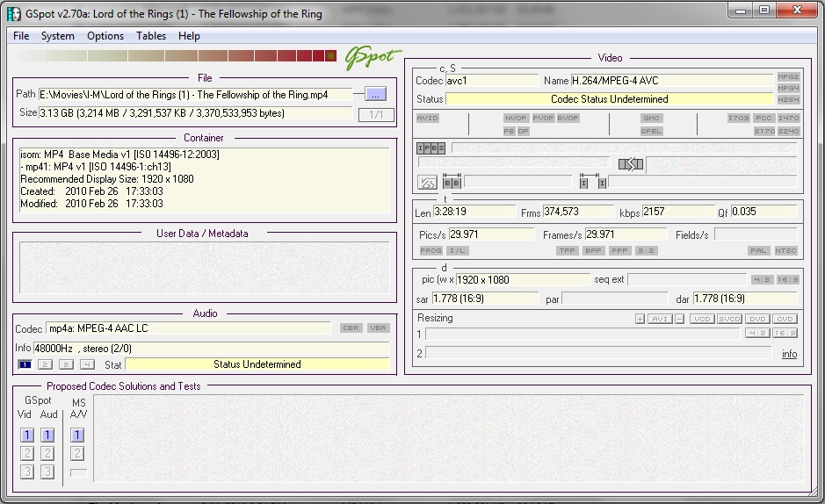Click the NVOP indicator badge
The width and height of the screenshot is (825, 504).
[516, 118]
